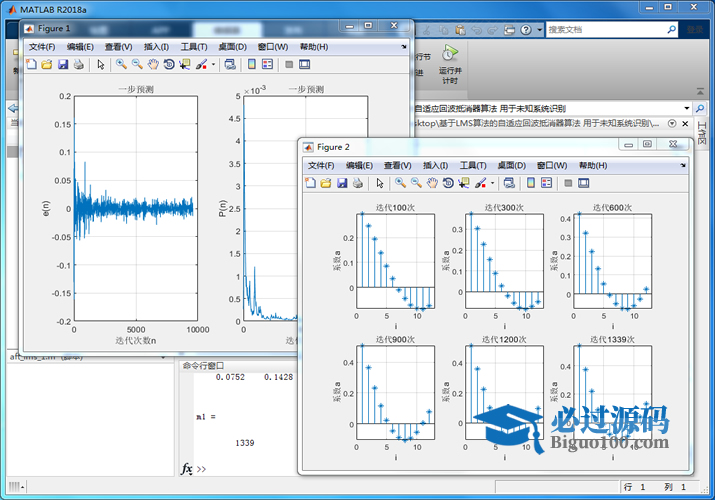Screen dimensions: 715x500
Task: Hide Plot Tools icon in Figure 1
Action: click(289, 64)
